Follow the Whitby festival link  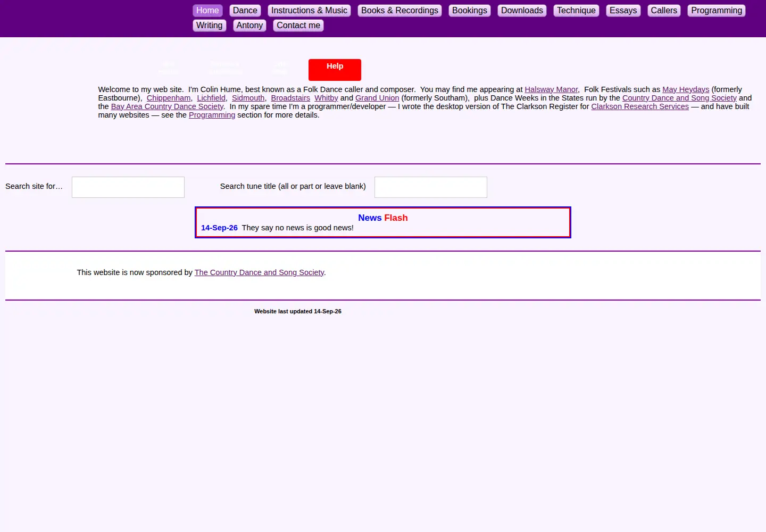(x=326, y=98)
